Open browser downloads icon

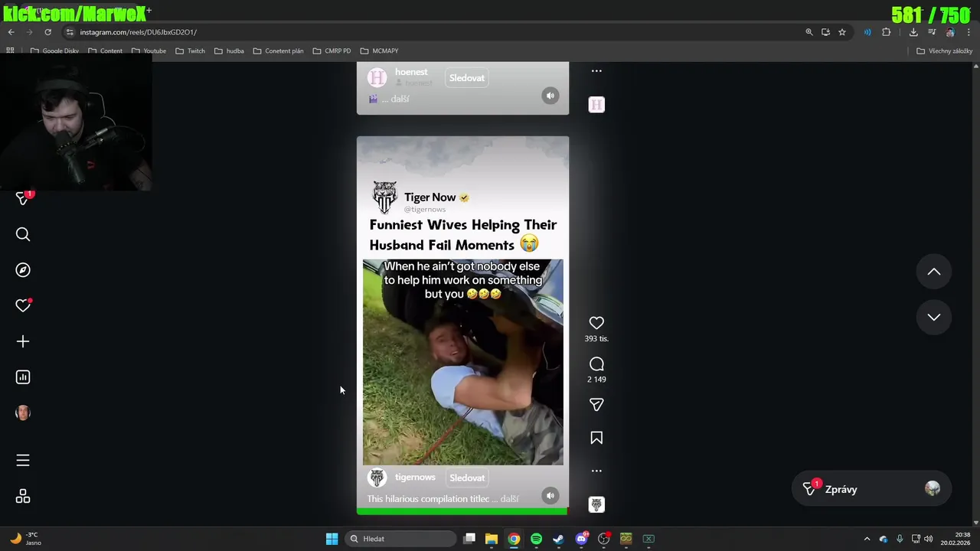click(x=913, y=32)
